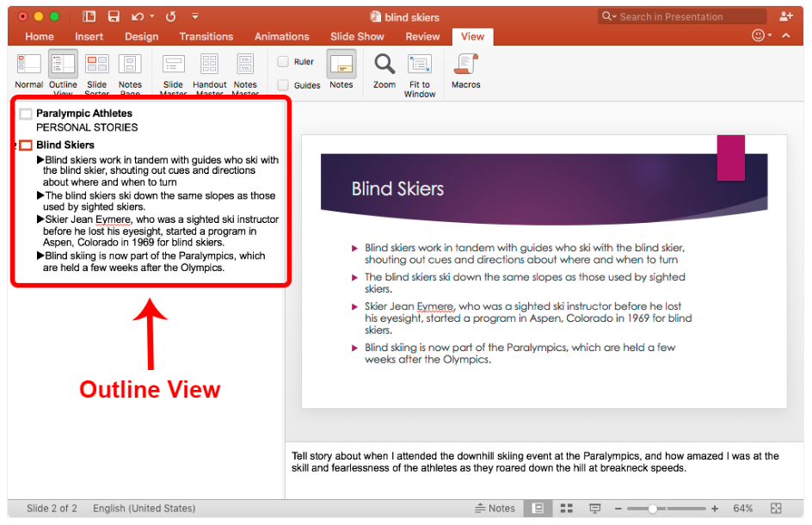The image size is (812, 525).
Task: Click the Notes button in status bar
Action: (495, 509)
